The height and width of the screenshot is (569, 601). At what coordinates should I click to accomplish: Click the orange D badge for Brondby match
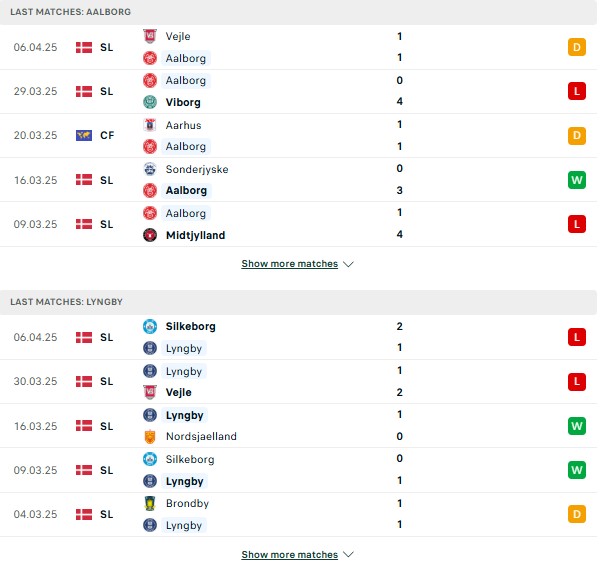[x=577, y=514]
